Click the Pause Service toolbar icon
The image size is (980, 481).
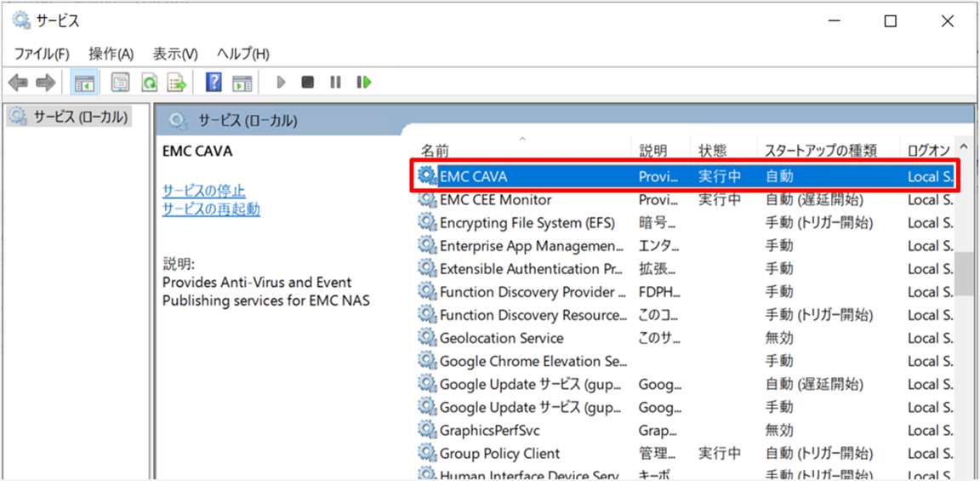[x=336, y=82]
